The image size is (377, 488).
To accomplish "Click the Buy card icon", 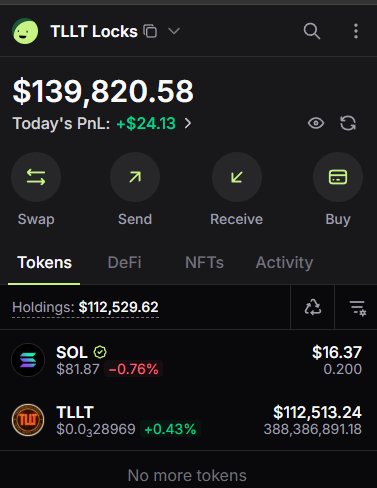I will click(x=338, y=177).
